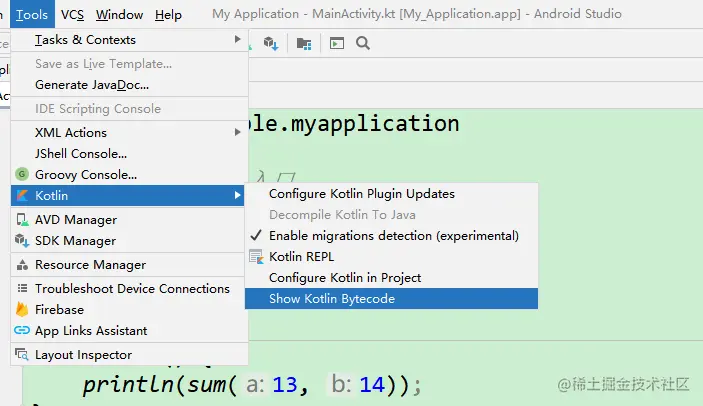Click the Troubleshoot Device Connections list icon
The width and height of the screenshot is (703, 406).
coord(22,288)
